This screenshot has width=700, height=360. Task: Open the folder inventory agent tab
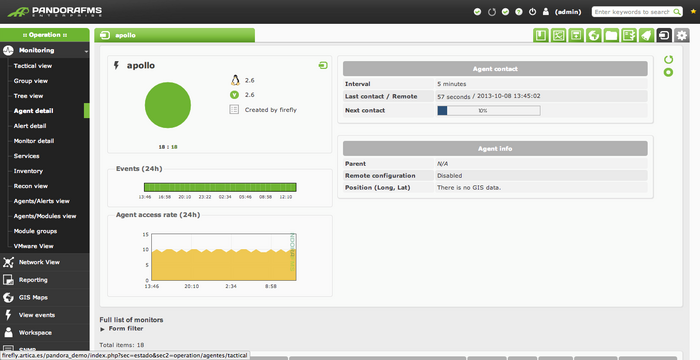pos(611,35)
